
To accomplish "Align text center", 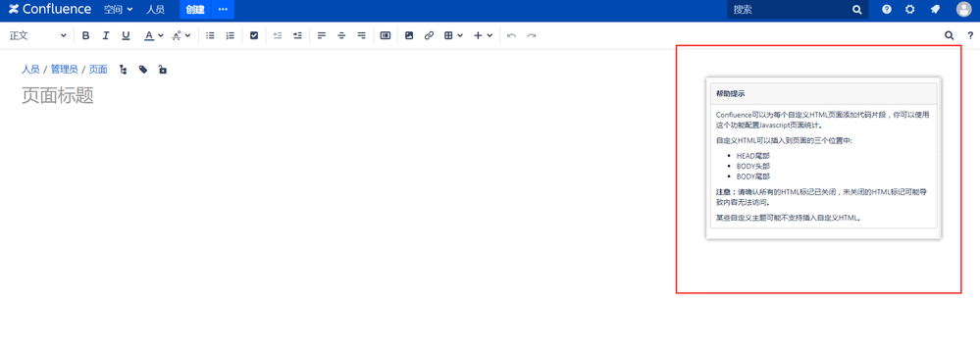I will [341, 35].
